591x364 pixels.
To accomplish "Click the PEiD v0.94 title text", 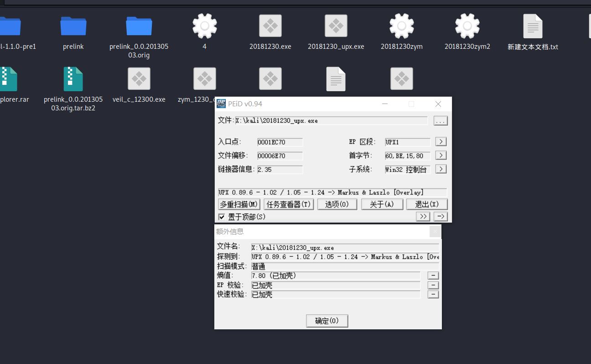I will click(245, 104).
